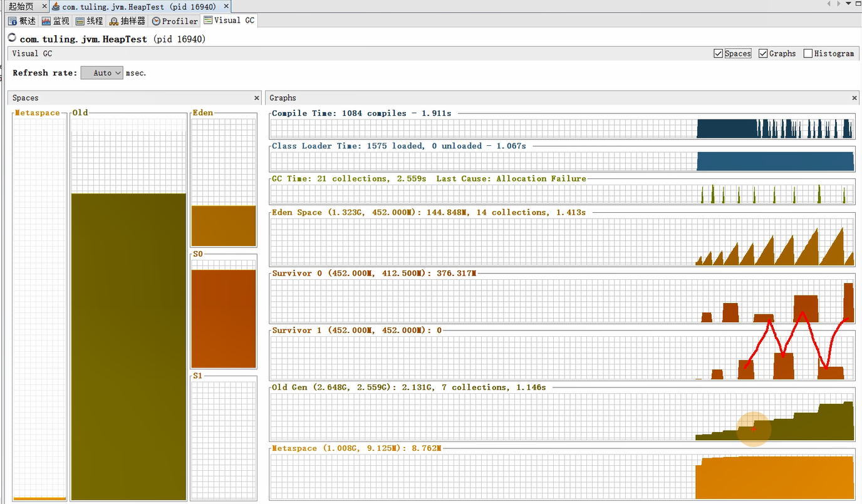
Task: Uncheck the Graphs checkbox
Action: pos(763,53)
